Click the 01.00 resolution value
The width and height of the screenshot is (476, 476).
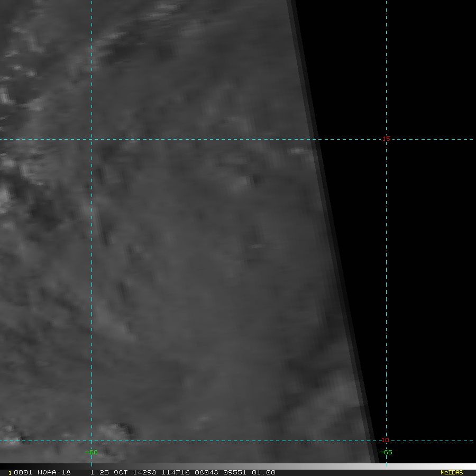[x=263, y=472]
